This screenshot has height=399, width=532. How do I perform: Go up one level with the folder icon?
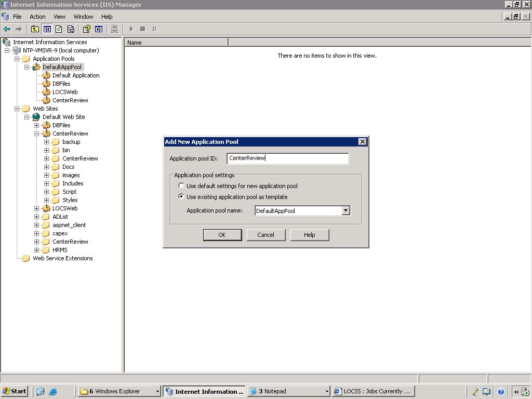[35, 29]
